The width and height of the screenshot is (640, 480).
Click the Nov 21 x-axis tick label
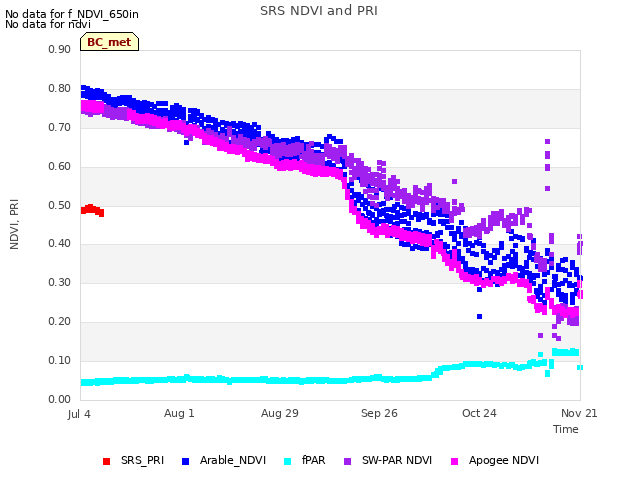[x=579, y=413]
